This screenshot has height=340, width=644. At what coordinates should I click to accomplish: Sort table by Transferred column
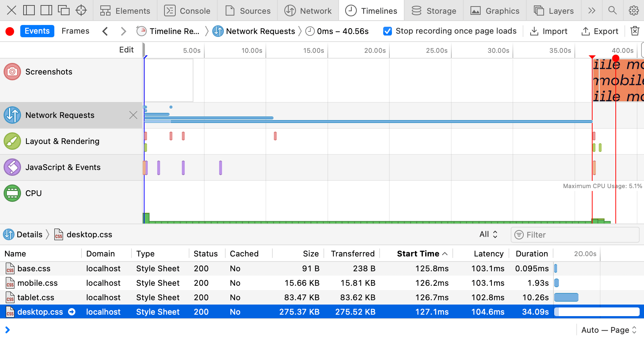point(353,254)
